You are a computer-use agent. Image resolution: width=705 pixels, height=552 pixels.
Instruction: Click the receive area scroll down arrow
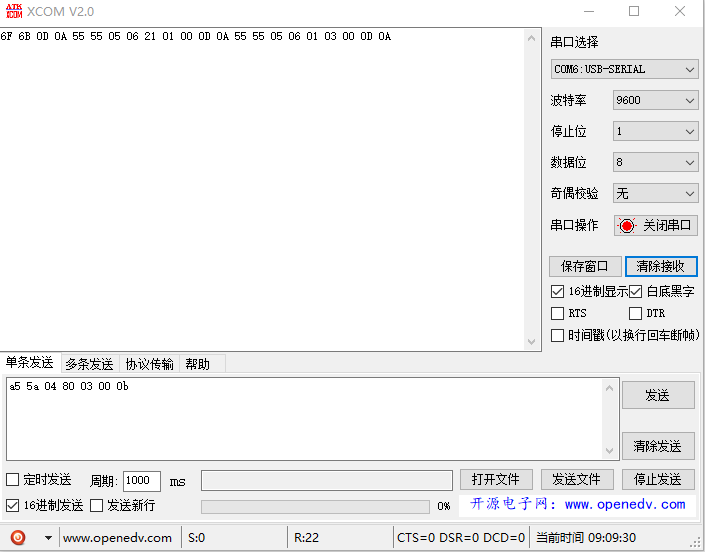point(531,342)
